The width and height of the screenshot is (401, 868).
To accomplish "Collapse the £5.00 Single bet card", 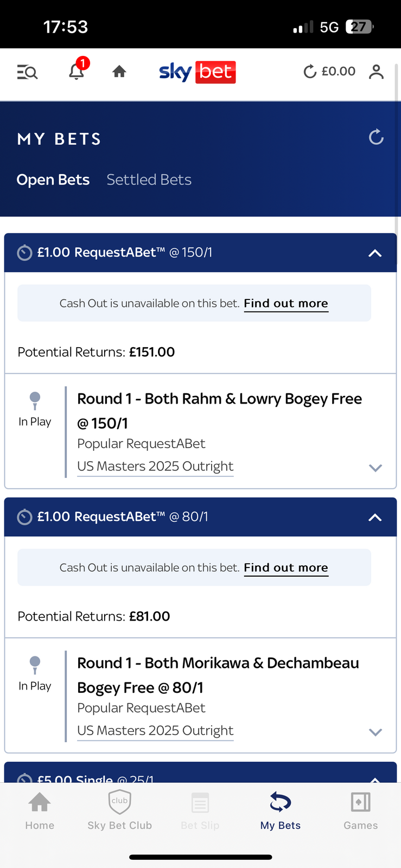I will pos(375,778).
